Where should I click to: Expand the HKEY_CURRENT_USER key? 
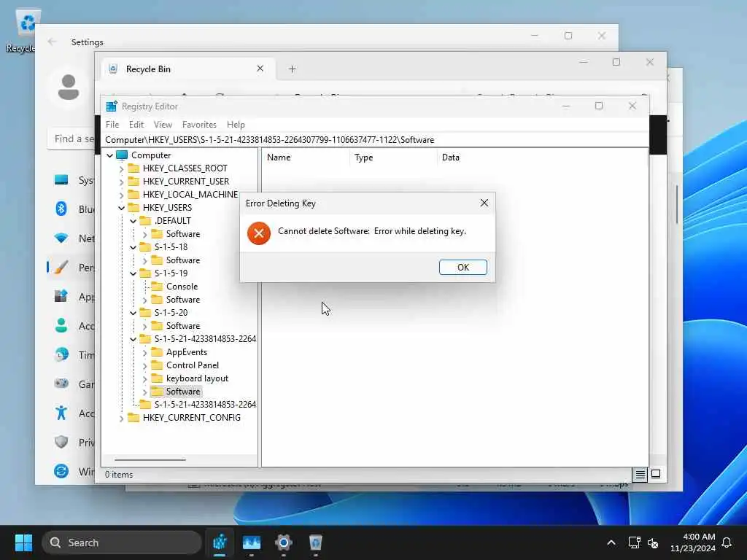coord(122,182)
